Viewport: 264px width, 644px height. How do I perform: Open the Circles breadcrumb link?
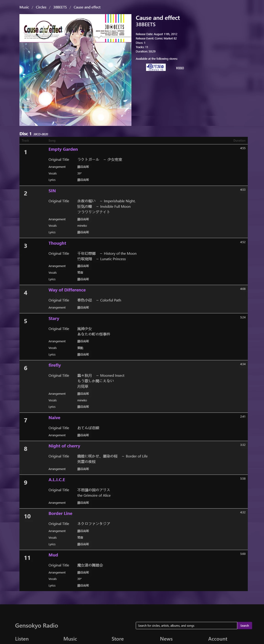41,7
